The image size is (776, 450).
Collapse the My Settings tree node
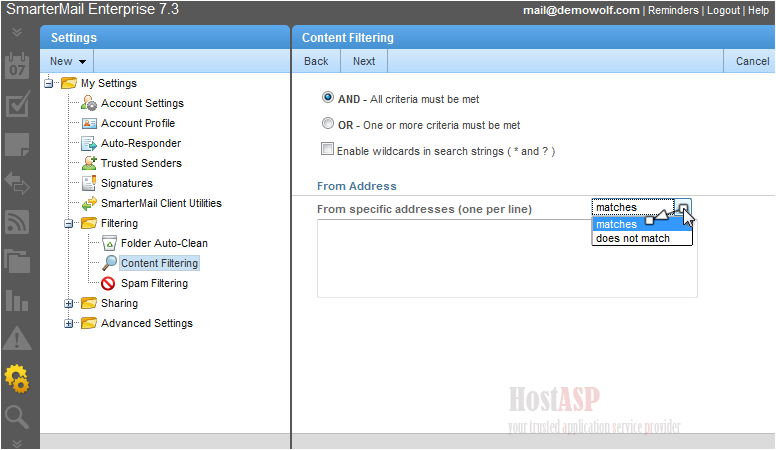[48, 83]
